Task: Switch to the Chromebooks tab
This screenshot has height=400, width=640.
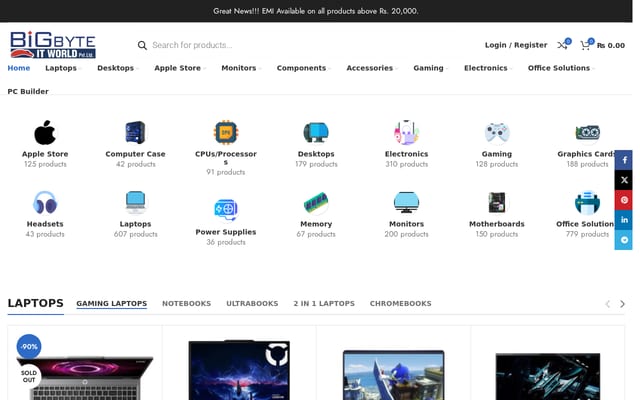Action: 400,304
